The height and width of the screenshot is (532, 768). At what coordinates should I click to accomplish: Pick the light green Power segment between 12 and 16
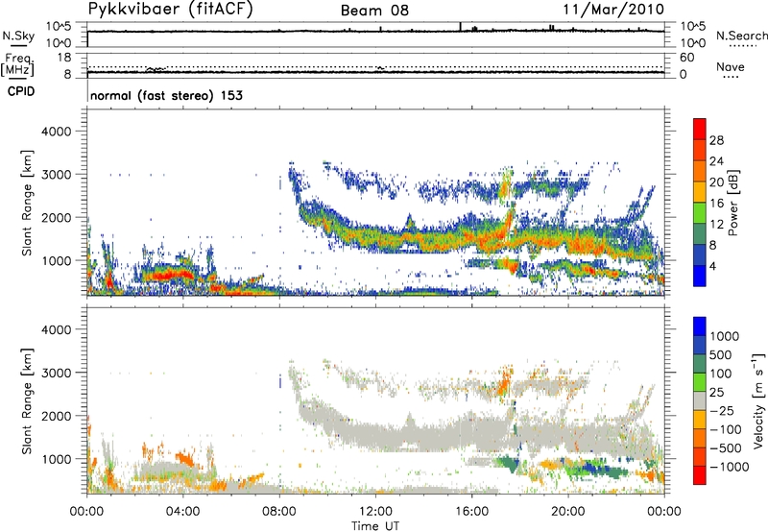[700, 213]
